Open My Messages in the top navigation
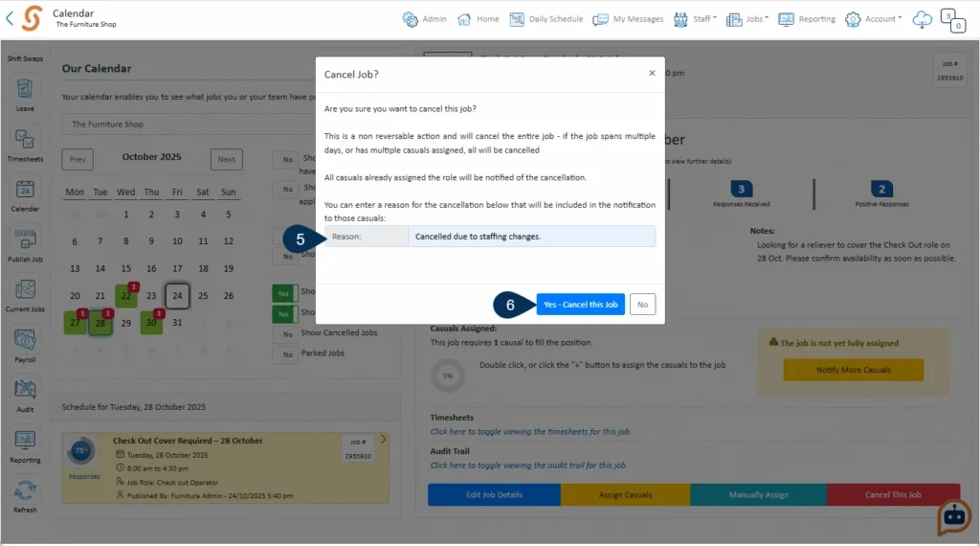Image resolution: width=980 pixels, height=546 pixels. coord(628,19)
